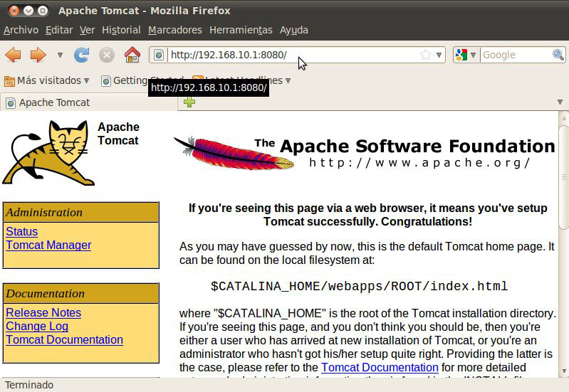
Task: Open the Tomcat Manager link
Action: click(x=48, y=245)
